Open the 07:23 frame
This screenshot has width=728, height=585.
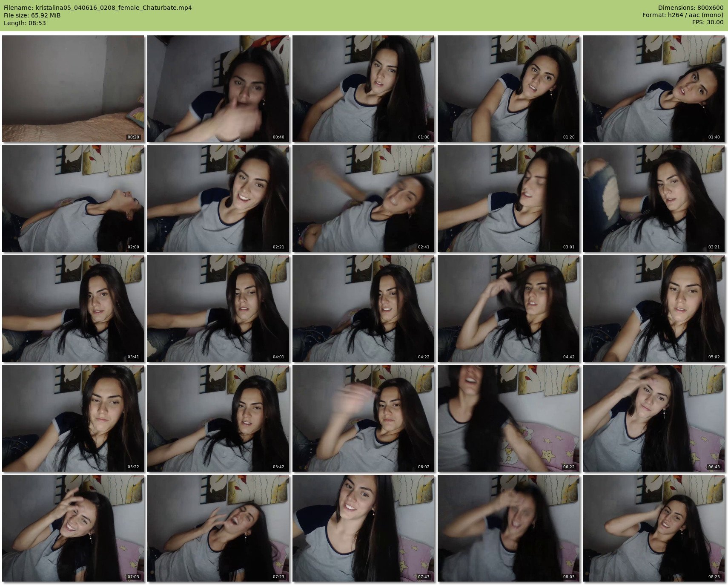[218, 528]
